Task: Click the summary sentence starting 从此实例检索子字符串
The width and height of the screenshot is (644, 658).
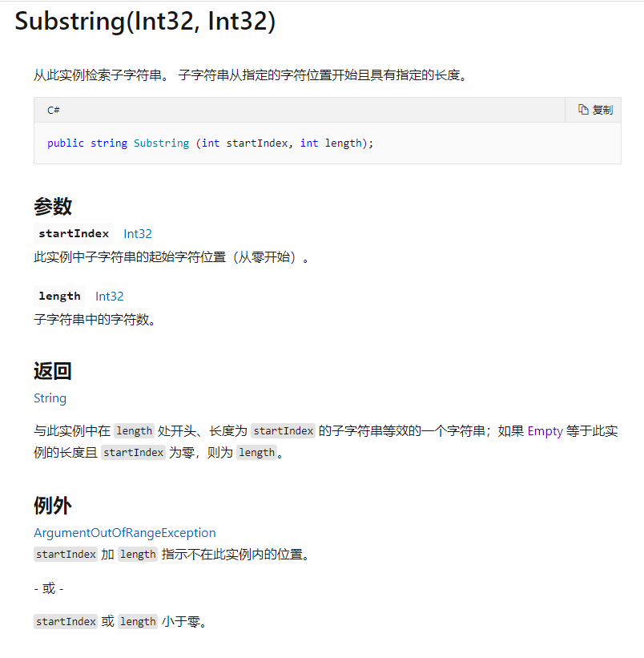Action: [250, 75]
